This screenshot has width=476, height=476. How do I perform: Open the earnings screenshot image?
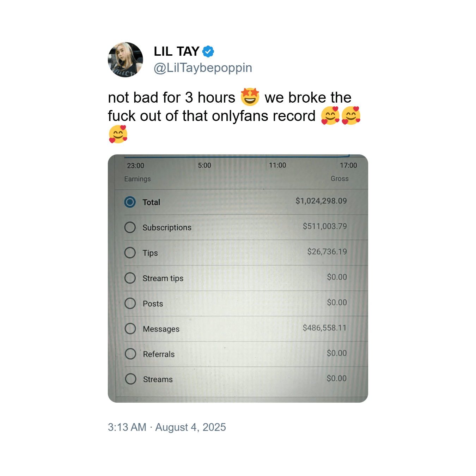(238, 279)
